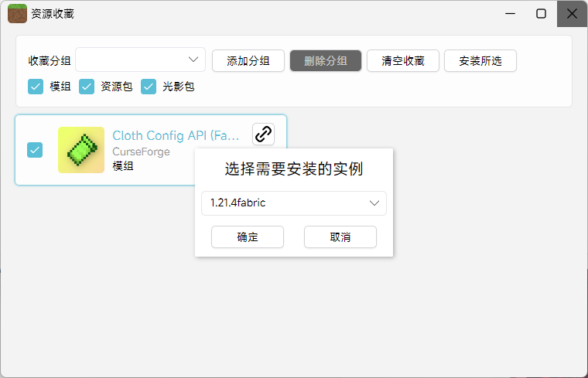Click the 删除分组 button

(326, 61)
